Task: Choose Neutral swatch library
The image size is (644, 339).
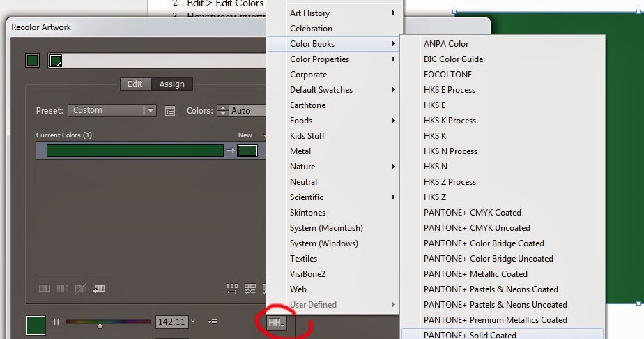Action: tap(333, 181)
